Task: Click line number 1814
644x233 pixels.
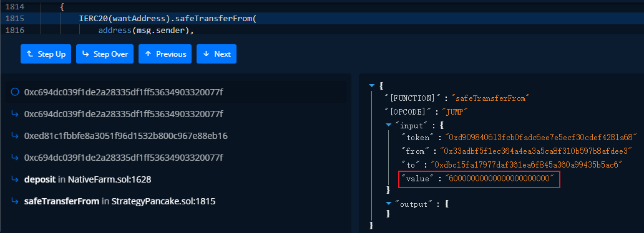Action: (x=15, y=7)
